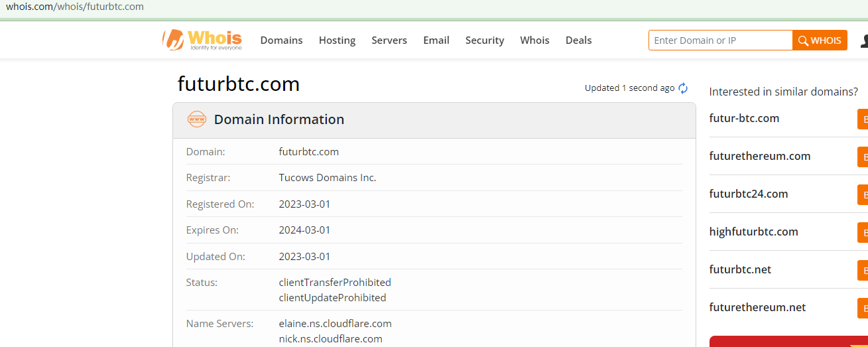This screenshot has height=347, width=868.
Task: Open the Whois navigation item
Action: point(534,40)
